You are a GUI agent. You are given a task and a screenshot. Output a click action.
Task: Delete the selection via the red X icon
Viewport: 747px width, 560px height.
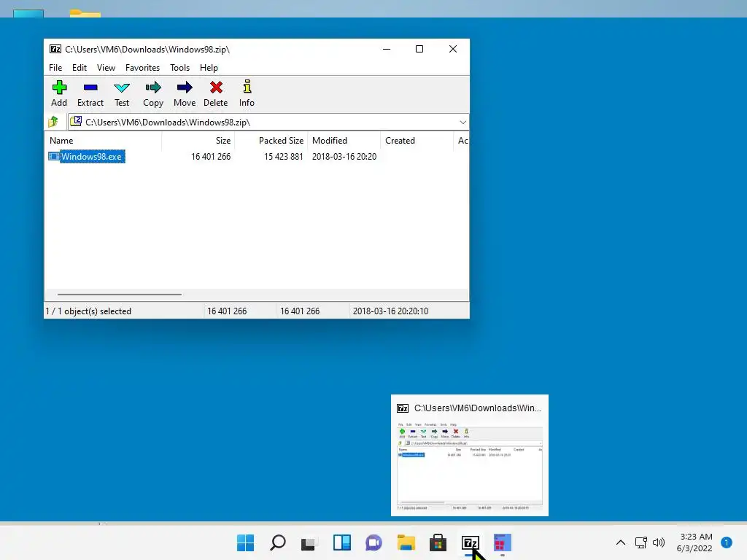(x=216, y=87)
